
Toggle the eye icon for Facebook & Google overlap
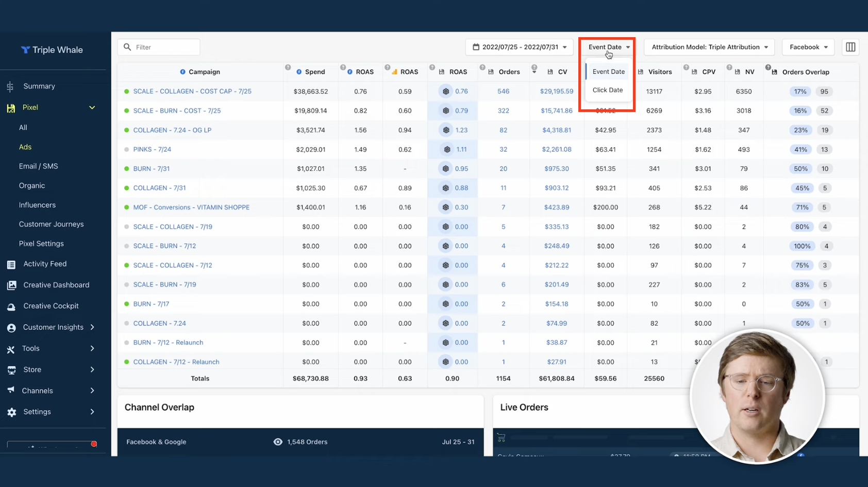278,442
